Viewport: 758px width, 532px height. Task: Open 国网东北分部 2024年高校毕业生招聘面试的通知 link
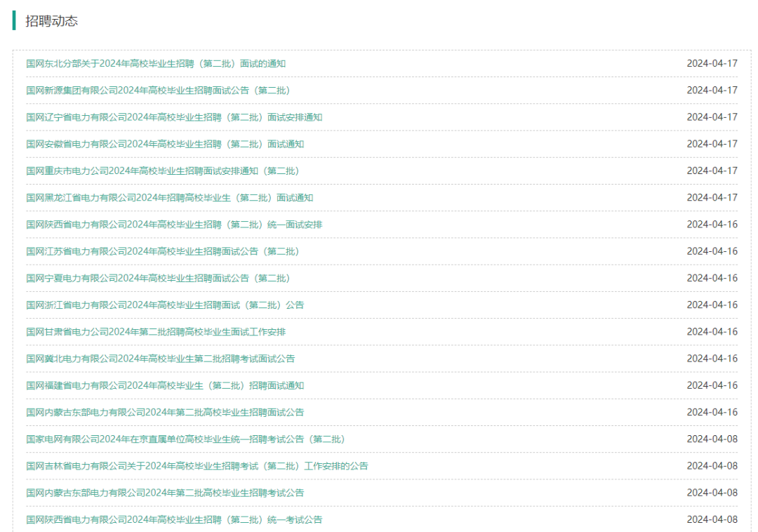tap(156, 64)
